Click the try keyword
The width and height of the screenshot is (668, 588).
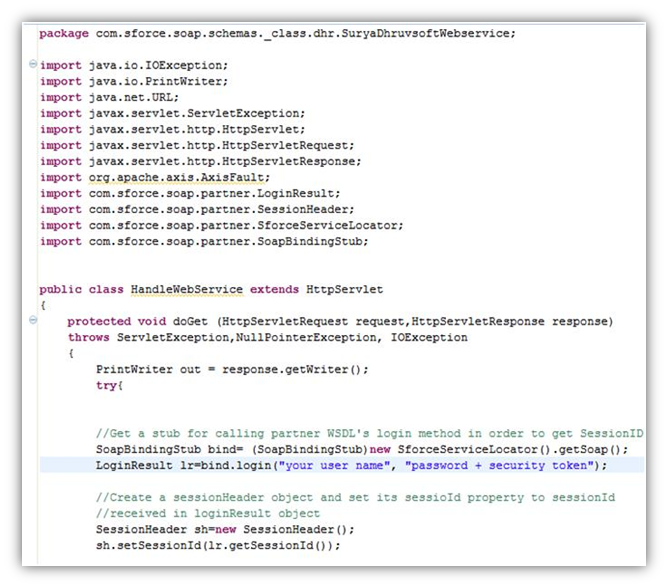point(107,385)
